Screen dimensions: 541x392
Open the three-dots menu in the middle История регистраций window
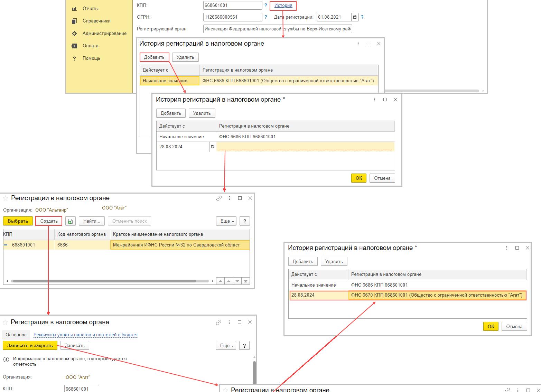click(x=375, y=100)
